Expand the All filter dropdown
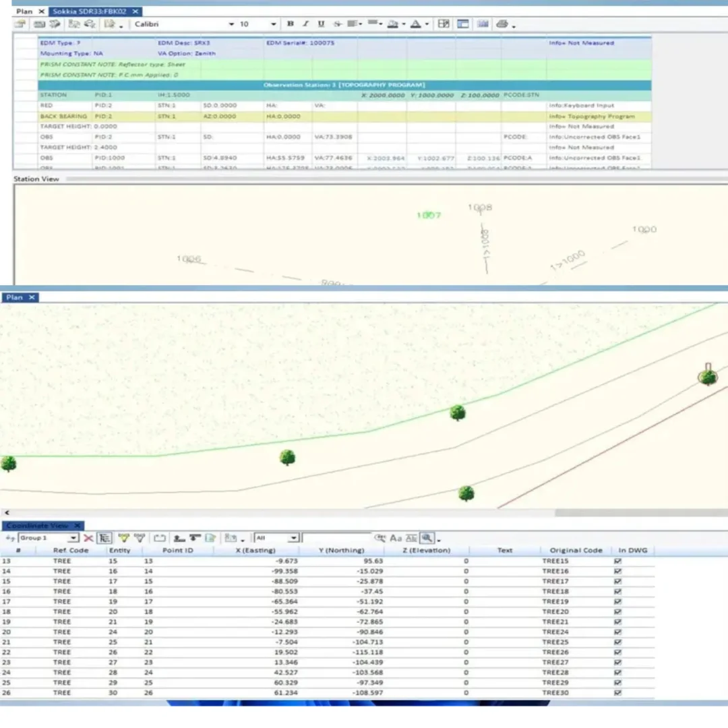This screenshot has height=728, width=728. pyautogui.click(x=293, y=538)
